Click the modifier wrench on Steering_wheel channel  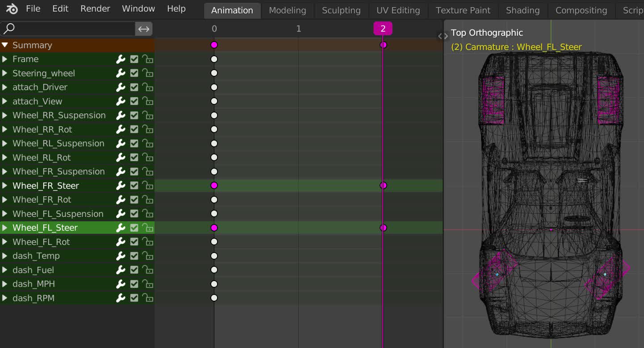[121, 73]
